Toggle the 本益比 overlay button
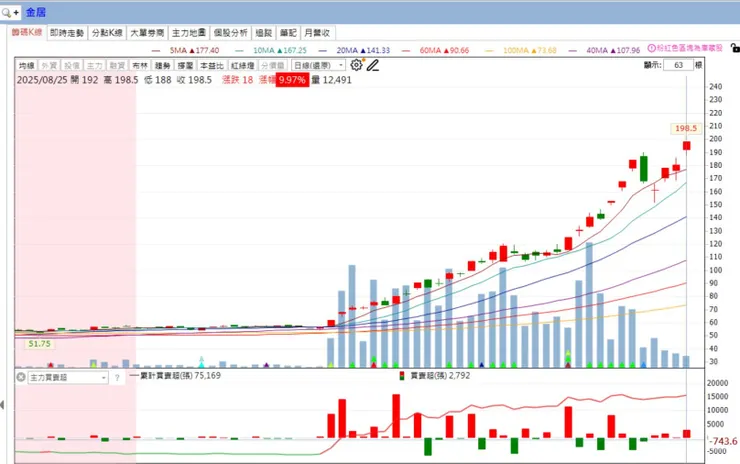 (x=211, y=66)
